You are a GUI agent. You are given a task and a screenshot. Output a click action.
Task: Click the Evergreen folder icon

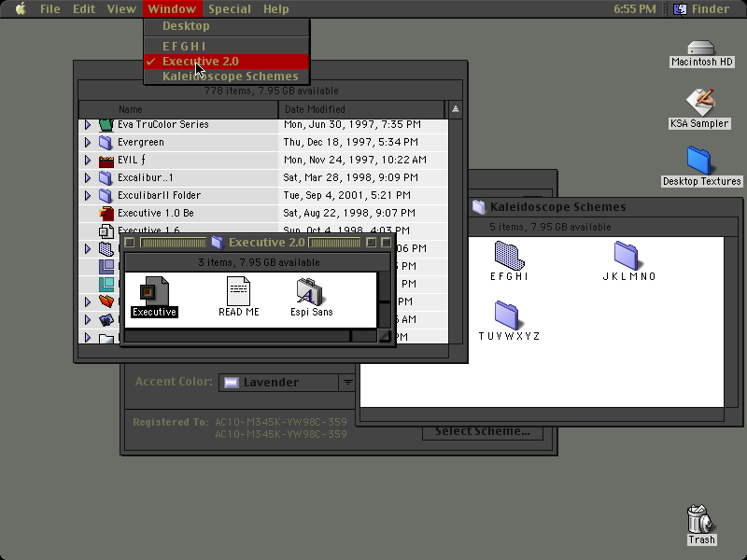coord(106,143)
